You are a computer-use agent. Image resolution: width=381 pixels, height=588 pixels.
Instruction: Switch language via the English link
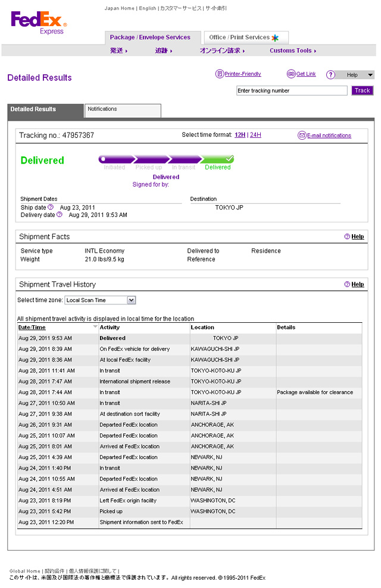[x=148, y=8]
